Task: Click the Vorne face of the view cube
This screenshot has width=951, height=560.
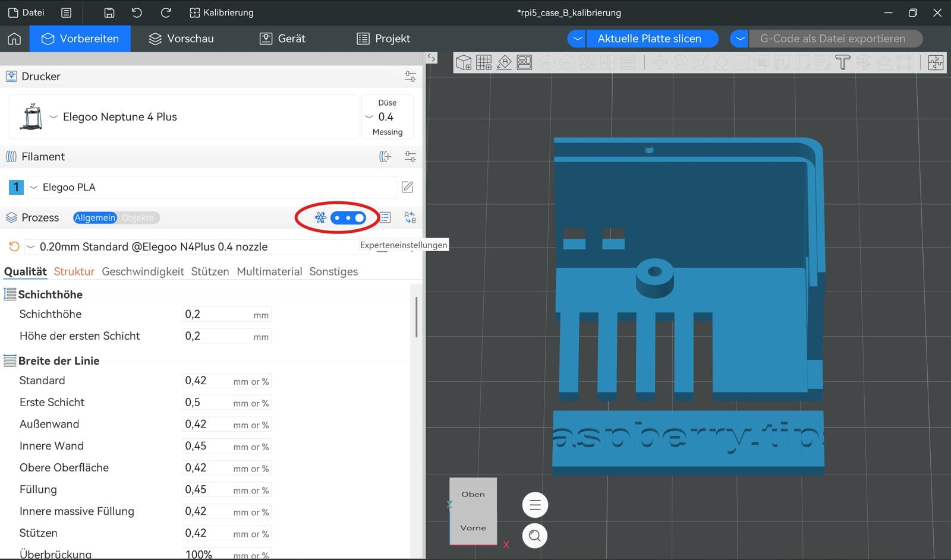Action: tap(473, 527)
